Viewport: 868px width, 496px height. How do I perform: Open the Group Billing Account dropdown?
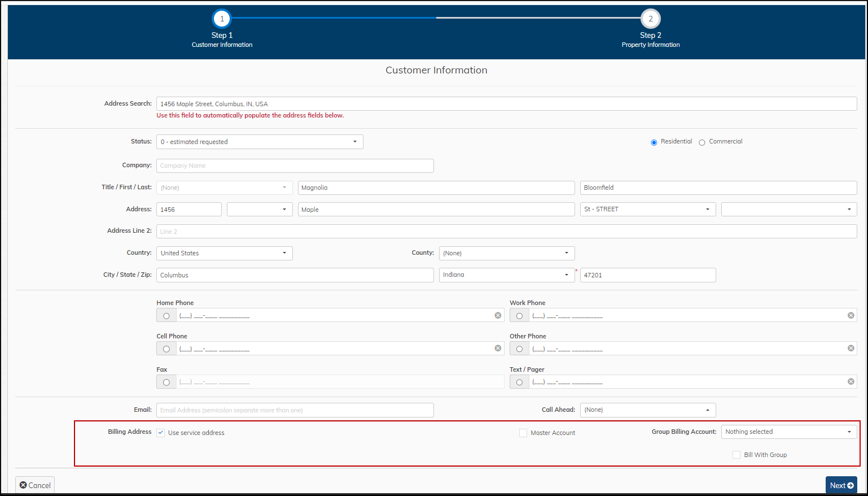point(788,432)
